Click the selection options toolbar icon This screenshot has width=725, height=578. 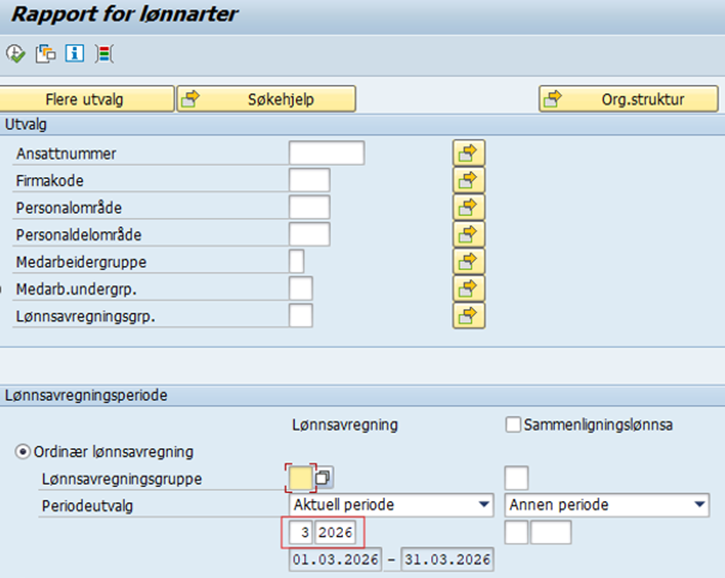[104, 54]
